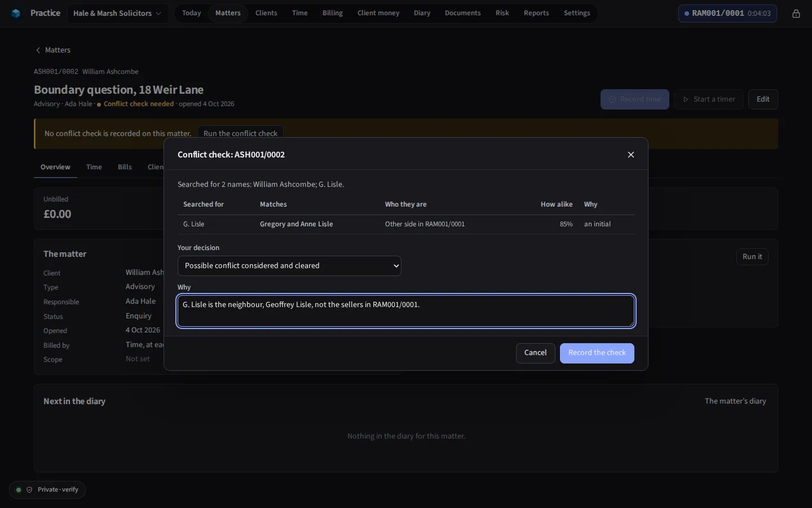Select the Matters navigation item
Screen dimensions: 812x508
click(x=228, y=13)
